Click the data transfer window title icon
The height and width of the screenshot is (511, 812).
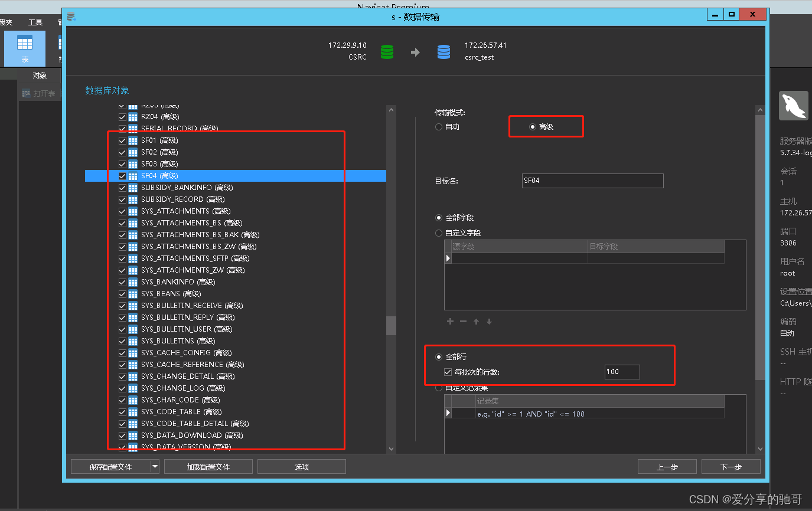(x=71, y=17)
